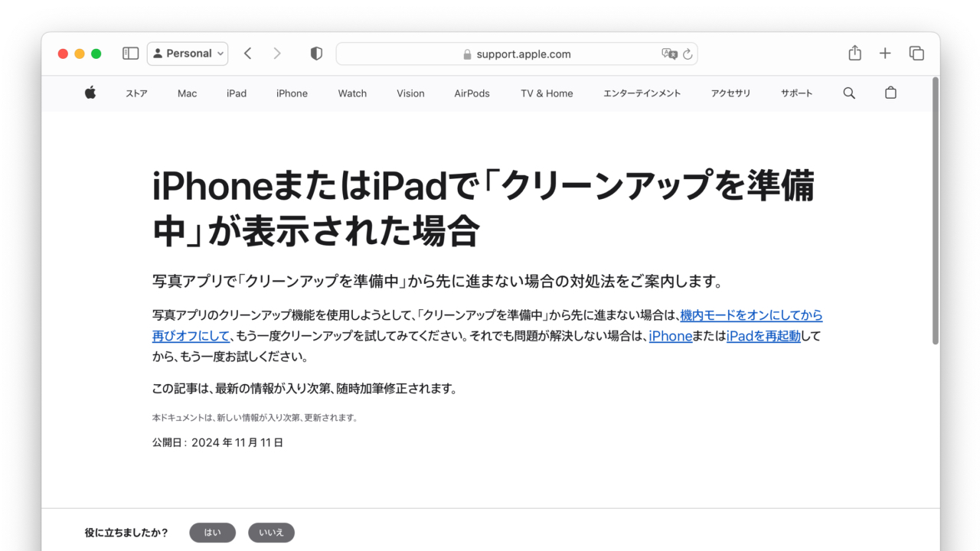Toggle the Safari sidebar icon
The width and height of the screenshot is (980, 551).
pos(131,54)
